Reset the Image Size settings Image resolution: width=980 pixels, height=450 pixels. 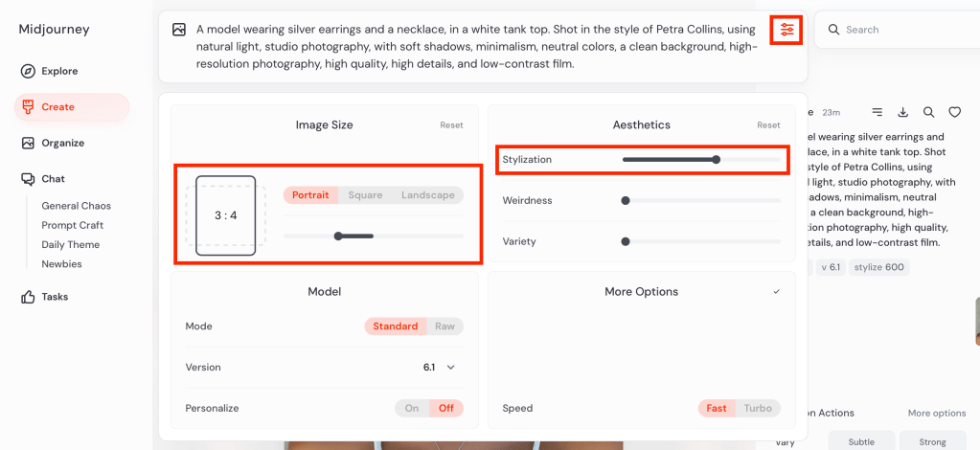click(x=451, y=125)
